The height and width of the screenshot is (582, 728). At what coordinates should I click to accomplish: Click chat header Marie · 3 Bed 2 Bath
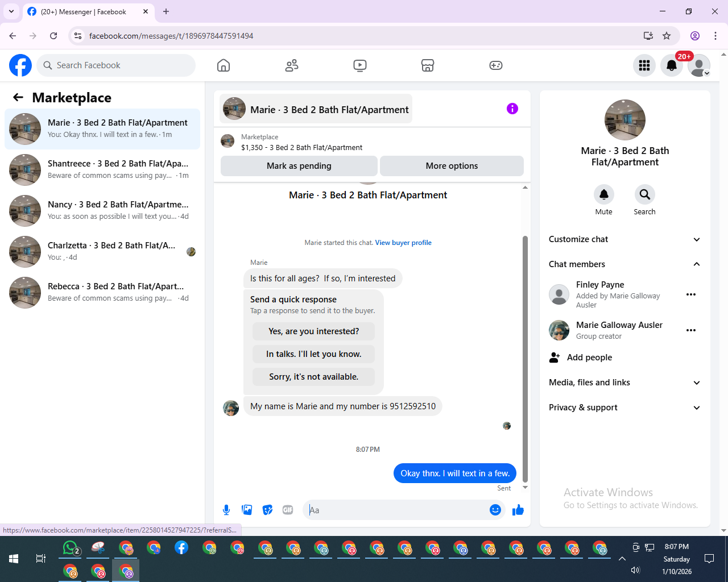[x=316, y=109]
